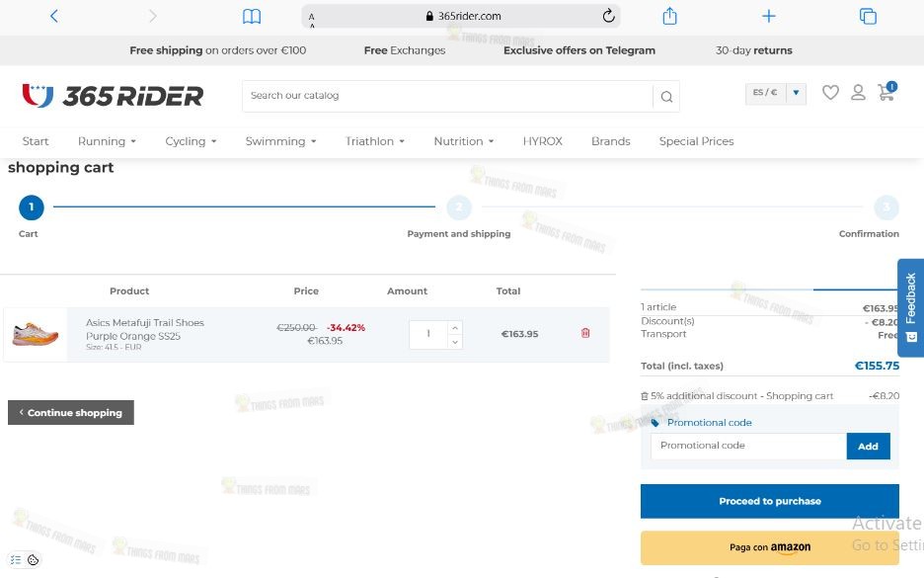The image size is (924, 578).
Task: Click the search magnifier icon
Action: [666, 97]
